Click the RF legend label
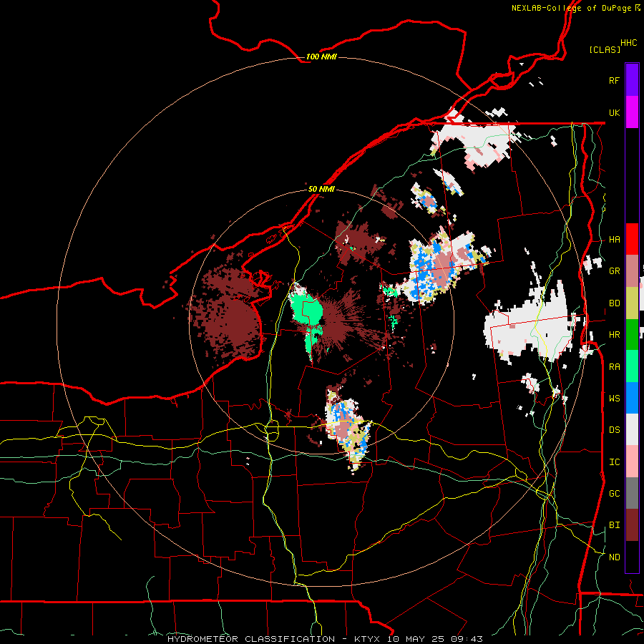Viewport: 644px width, 644px height. [x=614, y=80]
